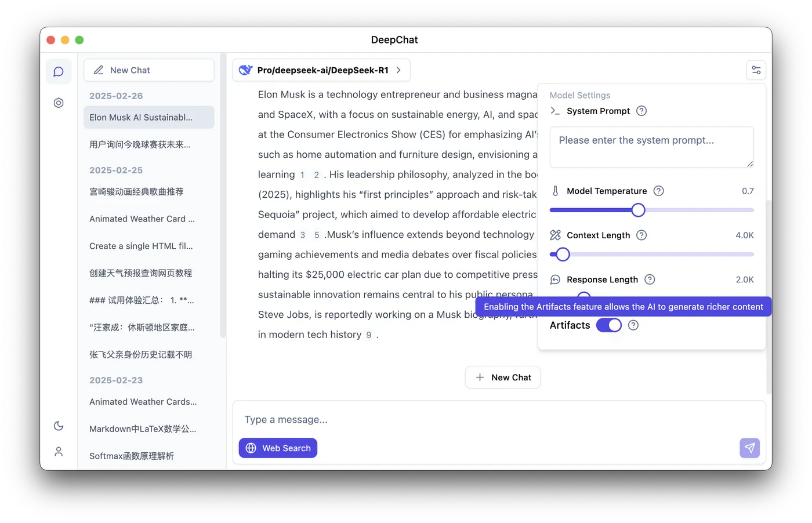The image size is (812, 523).
Task: Open the '宫崎骏动画经典歌曲推荐' conversation
Action: (x=149, y=191)
